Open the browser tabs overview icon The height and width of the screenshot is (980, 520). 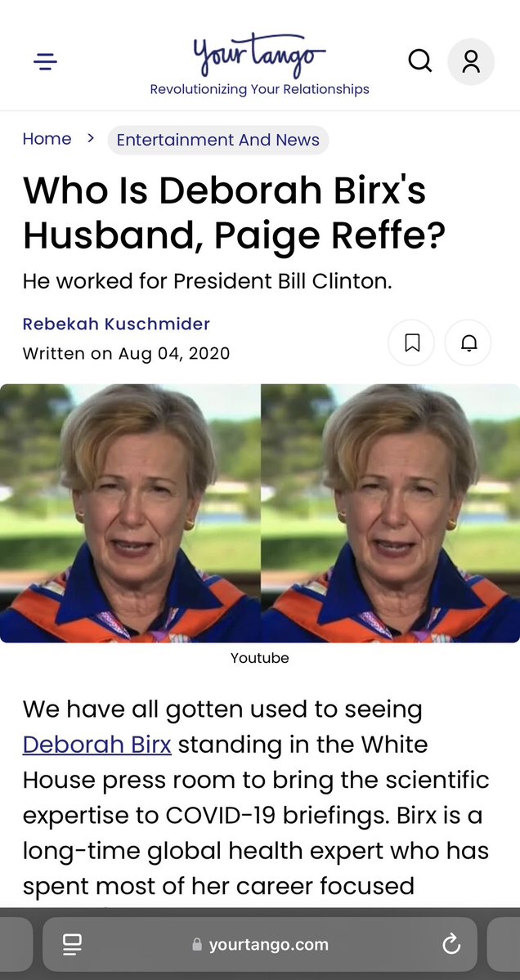coord(73,944)
